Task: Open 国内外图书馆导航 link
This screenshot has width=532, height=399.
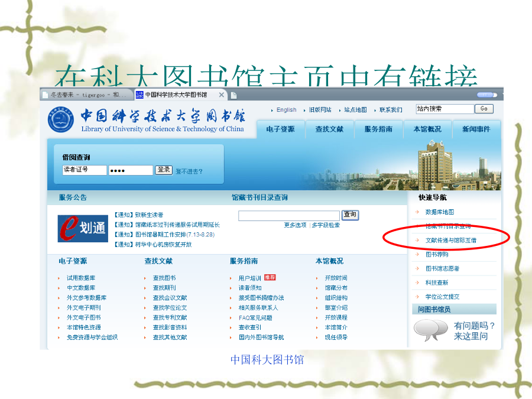Action: pos(261,338)
